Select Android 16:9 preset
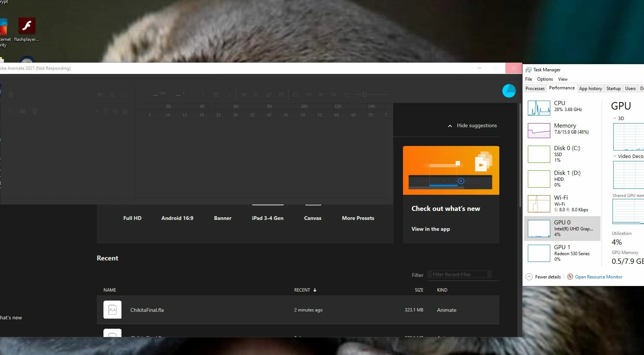The image size is (644, 355). [x=177, y=218]
